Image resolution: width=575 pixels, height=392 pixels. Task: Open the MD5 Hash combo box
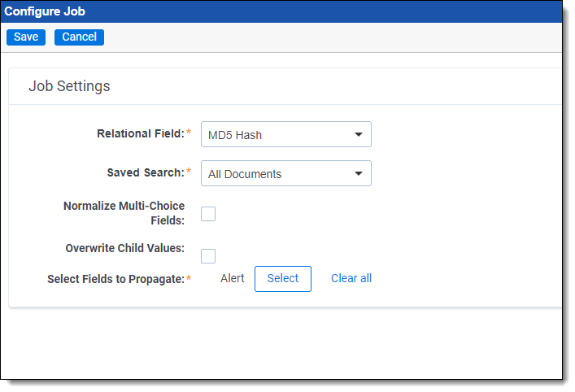[x=277, y=135]
